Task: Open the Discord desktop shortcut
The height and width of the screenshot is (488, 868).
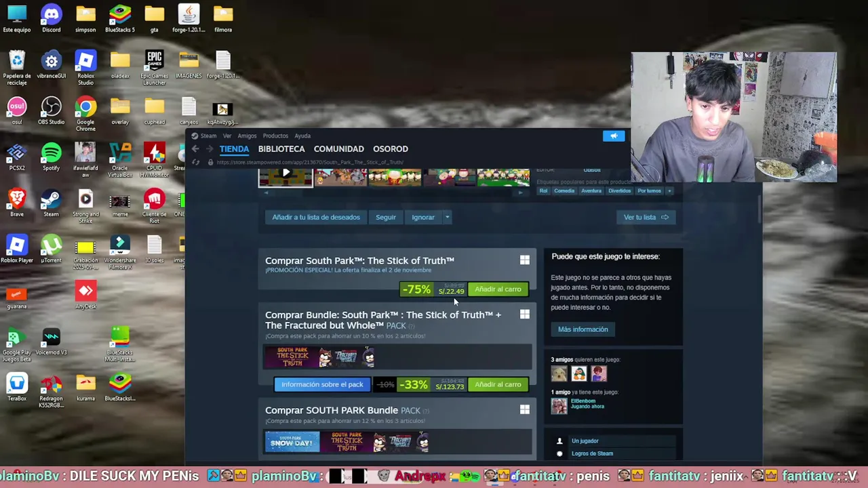Action: (x=51, y=18)
